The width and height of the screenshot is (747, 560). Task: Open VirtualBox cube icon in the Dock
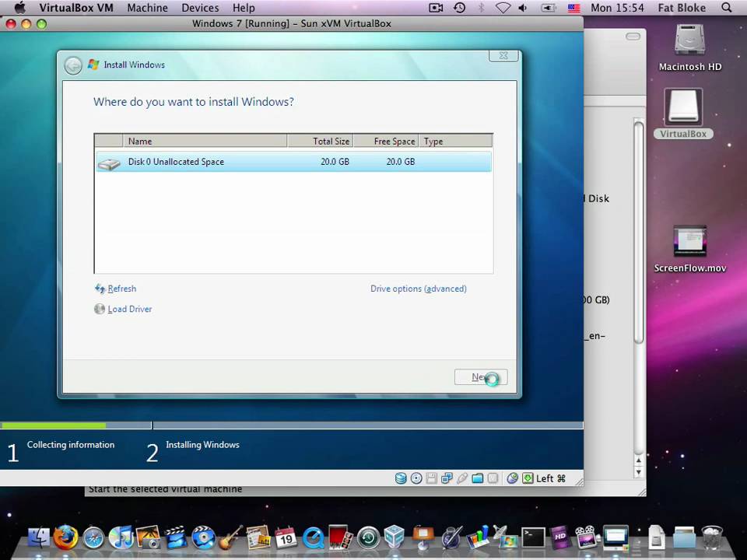(395, 537)
